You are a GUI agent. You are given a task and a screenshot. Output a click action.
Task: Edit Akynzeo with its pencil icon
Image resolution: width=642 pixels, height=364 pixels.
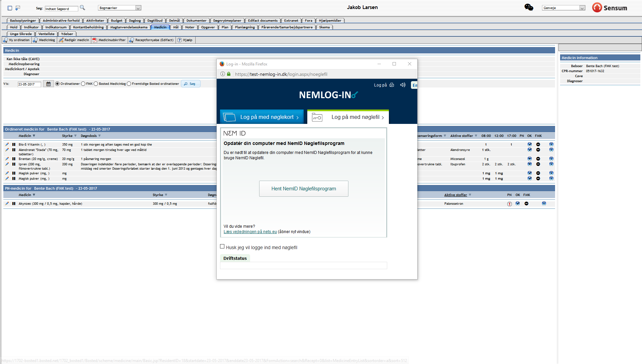(x=7, y=204)
